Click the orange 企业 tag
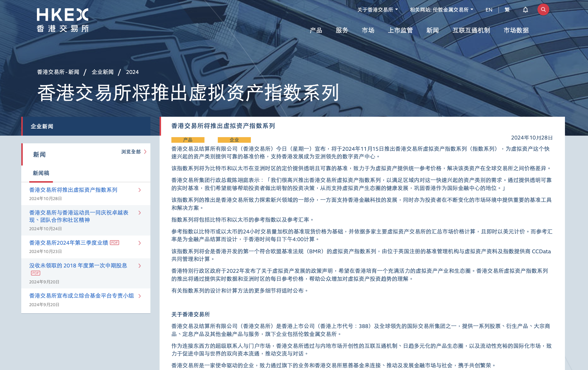This screenshot has width=588, height=370. point(234,140)
